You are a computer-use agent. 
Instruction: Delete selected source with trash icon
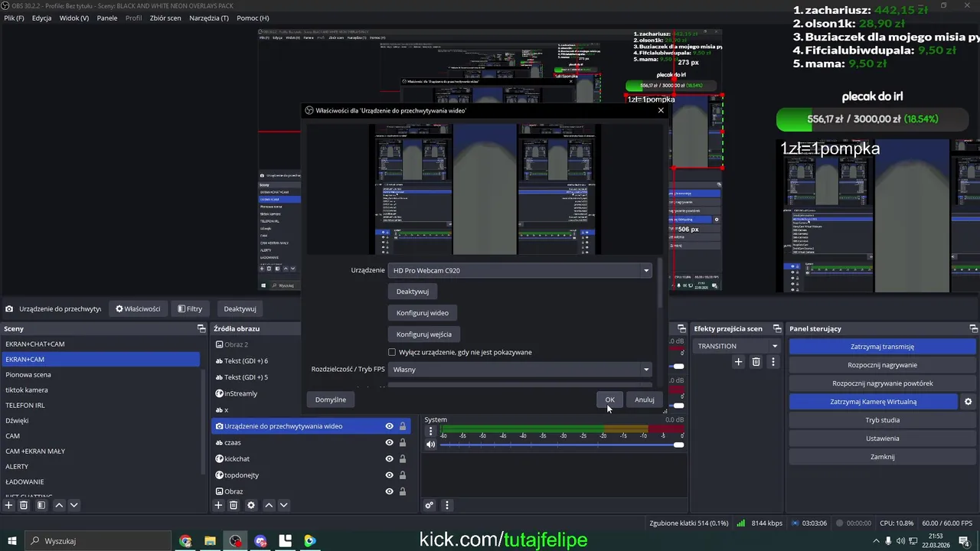point(234,505)
